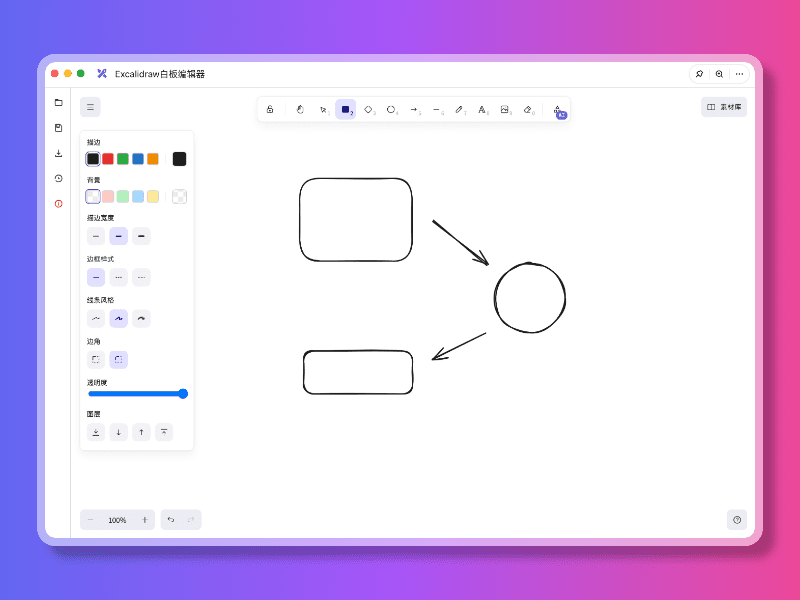Set cartoonist sloppiness line style
The image size is (800, 600).
coord(141,318)
